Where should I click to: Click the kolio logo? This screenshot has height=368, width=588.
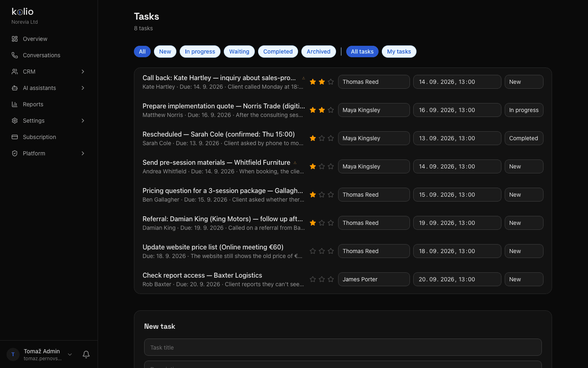[22, 11]
